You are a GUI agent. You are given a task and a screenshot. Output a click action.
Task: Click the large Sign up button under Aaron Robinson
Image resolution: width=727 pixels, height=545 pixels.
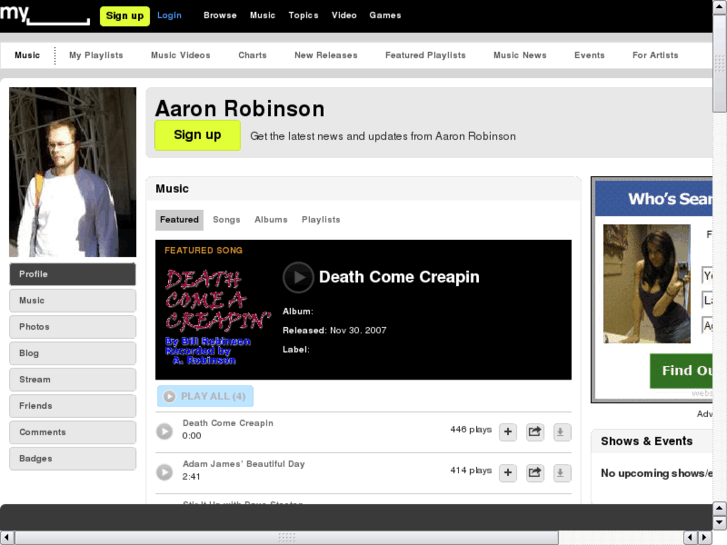(x=198, y=135)
